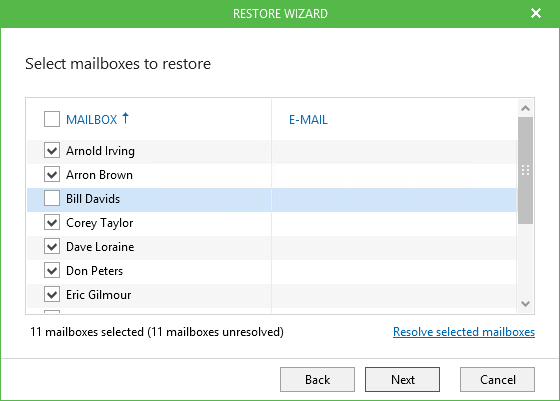This screenshot has width=560, height=401.
Task: Go to previous step with Back
Action: tap(317, 379)
